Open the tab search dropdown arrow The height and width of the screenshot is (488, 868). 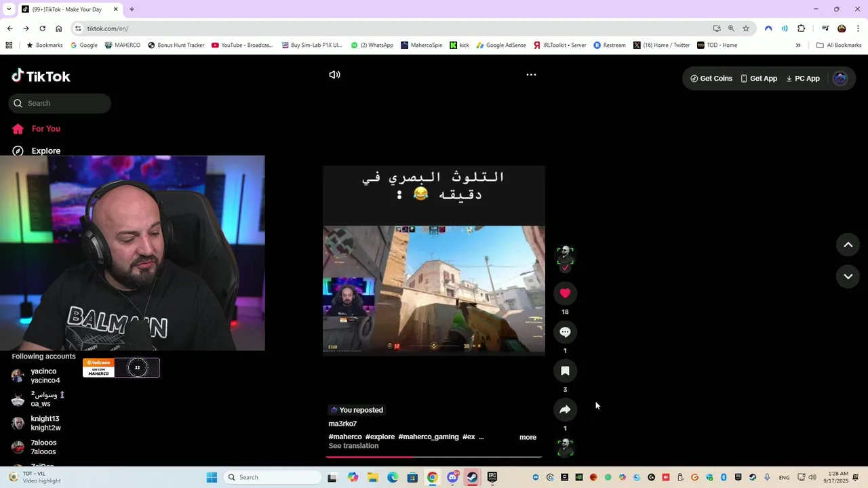click(9, 9)
